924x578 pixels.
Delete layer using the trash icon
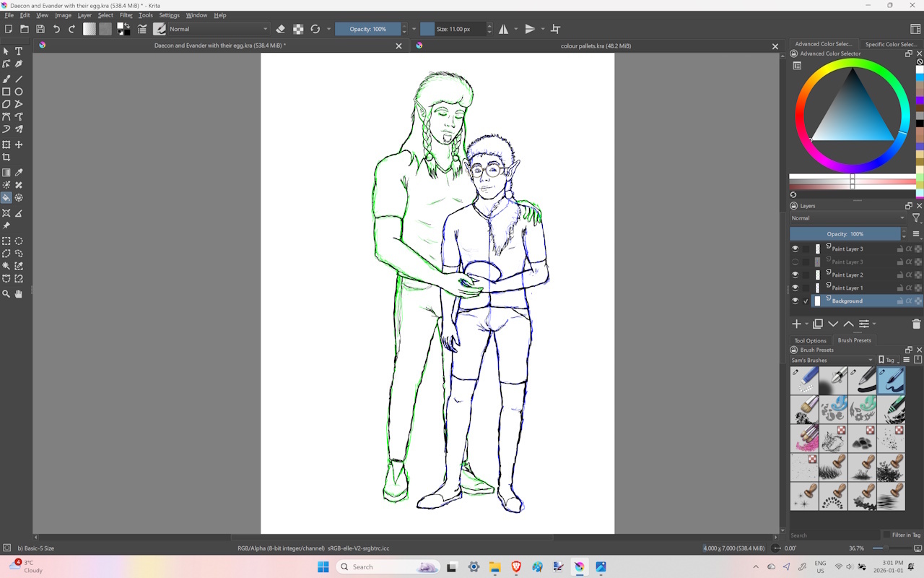click(x=917, y=324)
